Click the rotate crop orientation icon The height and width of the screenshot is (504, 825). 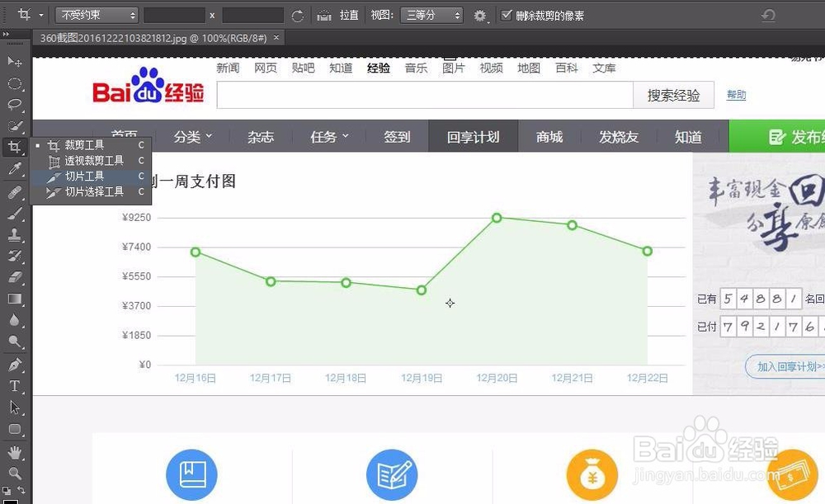point(297,16)
